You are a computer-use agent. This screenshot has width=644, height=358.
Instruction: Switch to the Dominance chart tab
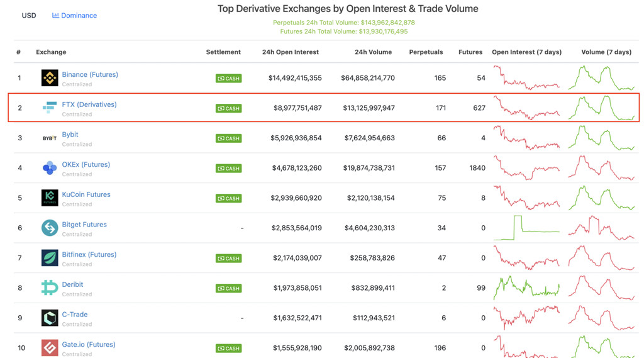pos(74,15)
